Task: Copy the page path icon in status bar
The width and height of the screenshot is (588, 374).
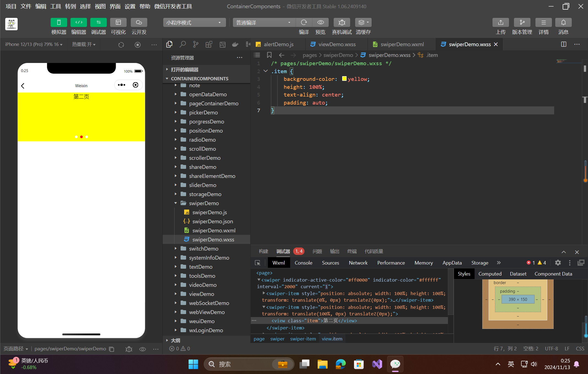Action: click(111, 349)
